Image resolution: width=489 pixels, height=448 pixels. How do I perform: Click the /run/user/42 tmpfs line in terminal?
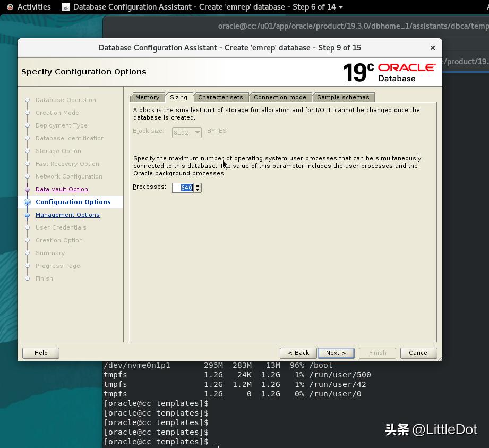[235, 384]
